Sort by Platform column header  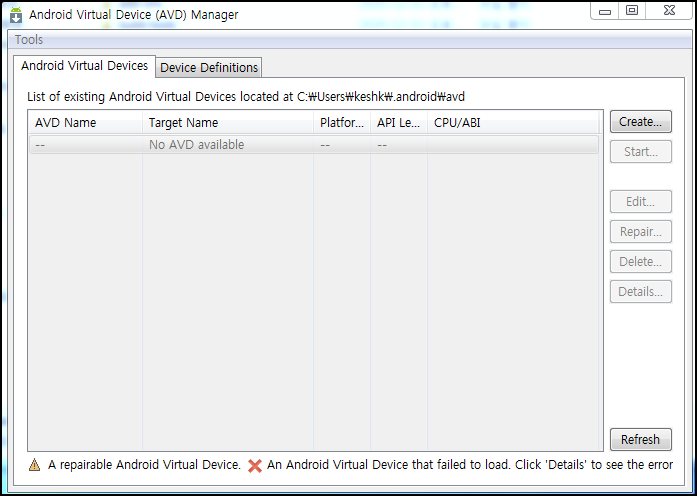tap(342, 123)
